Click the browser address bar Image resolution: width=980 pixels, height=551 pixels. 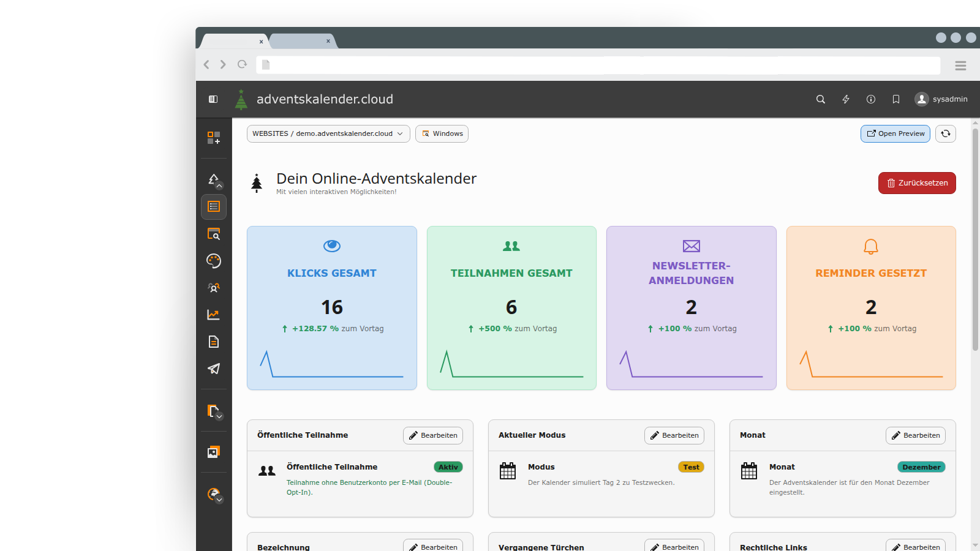598,65
